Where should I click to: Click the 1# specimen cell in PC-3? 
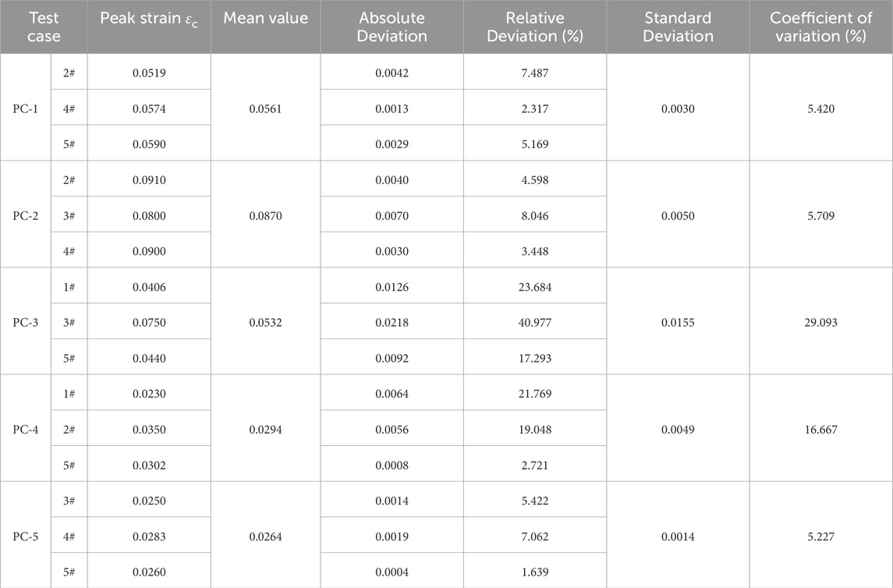[69, 287]
